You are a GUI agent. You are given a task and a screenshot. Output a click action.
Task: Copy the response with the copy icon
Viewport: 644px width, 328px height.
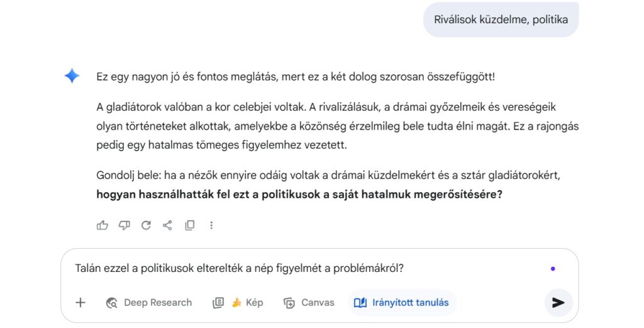(189, 225)
